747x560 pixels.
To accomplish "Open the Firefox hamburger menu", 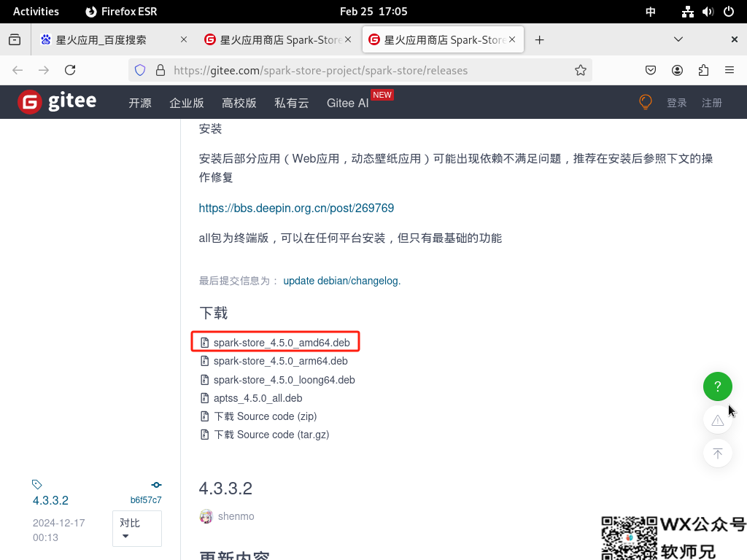I will point(729,71).
